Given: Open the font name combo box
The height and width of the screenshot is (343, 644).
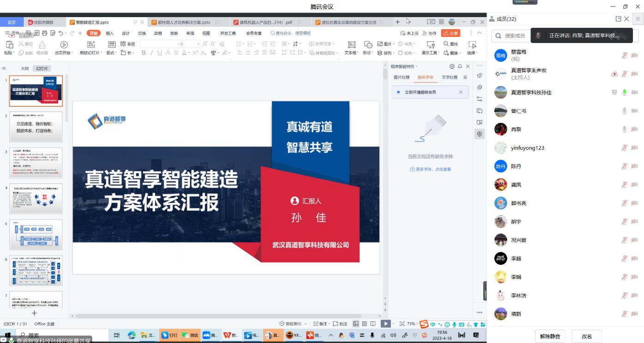Looking at the screenshot, I should point(158,44).
